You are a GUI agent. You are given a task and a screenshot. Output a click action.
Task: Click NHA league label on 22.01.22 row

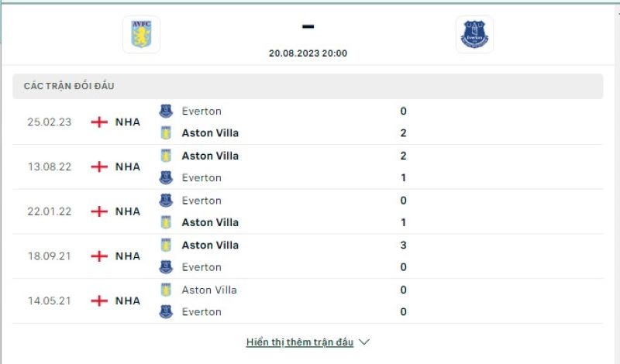pyautogui.click(x=127, y=211)
